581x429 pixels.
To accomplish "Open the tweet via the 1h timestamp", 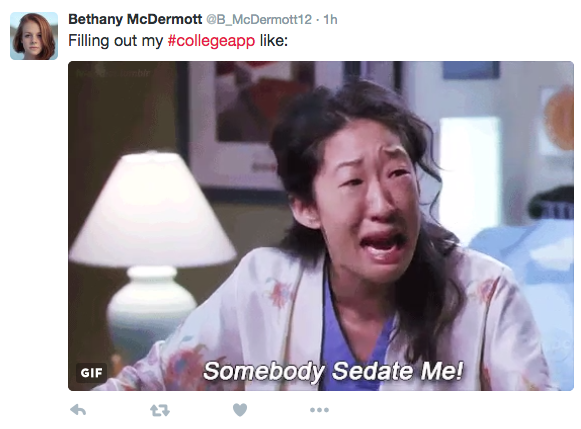I will (330, 20).
